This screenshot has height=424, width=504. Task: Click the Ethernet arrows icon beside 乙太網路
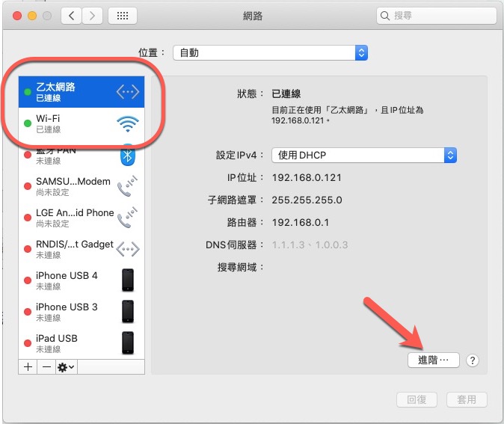(x=128, y=92)
